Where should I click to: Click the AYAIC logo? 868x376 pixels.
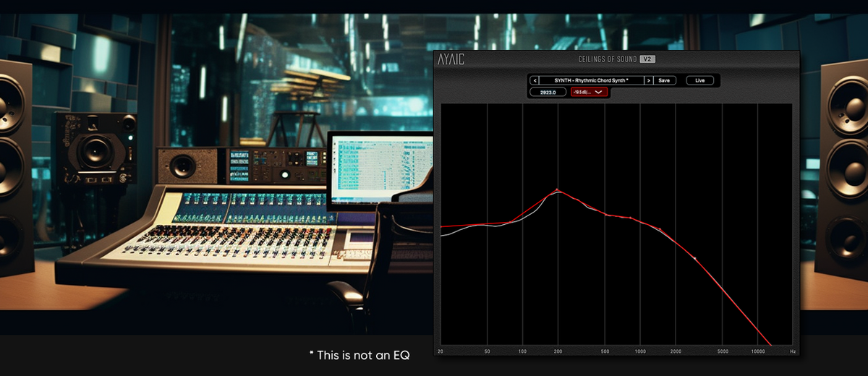[451, 60]
